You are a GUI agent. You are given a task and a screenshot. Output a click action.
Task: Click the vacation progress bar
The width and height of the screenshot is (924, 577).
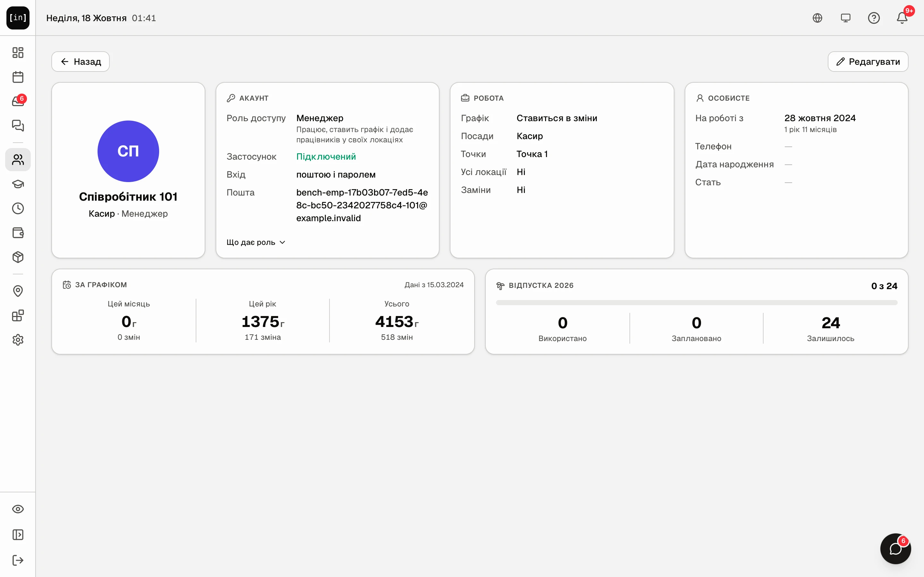coord(697,303)
